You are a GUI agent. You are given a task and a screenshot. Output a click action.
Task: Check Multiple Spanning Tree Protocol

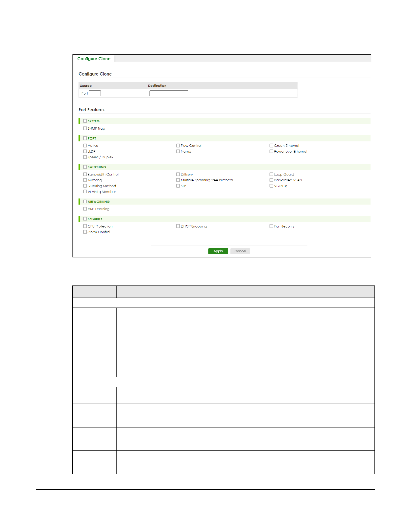[x=178, y=180]
